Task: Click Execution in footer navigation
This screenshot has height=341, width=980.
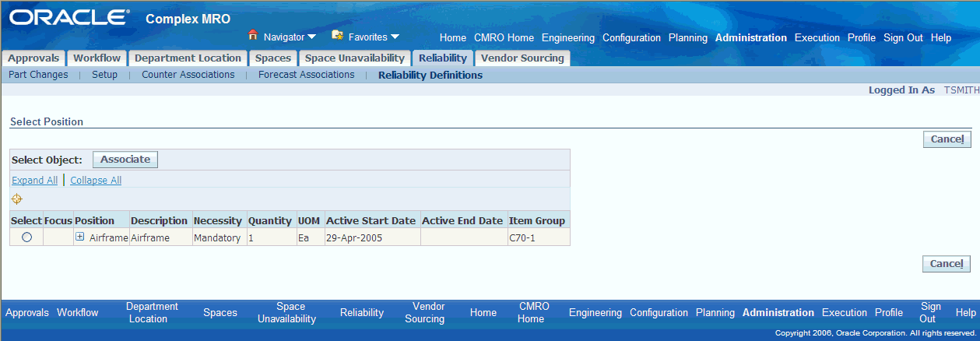Action: click(845, 312)
